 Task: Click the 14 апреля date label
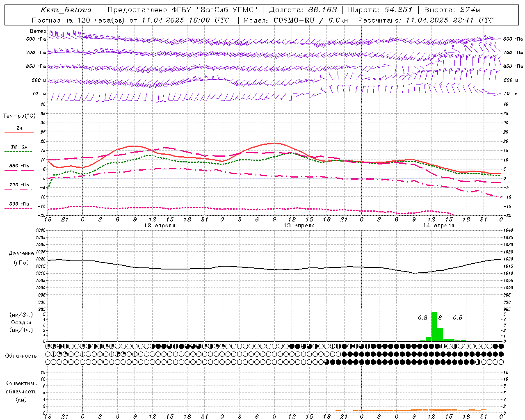tap(438, 226)
